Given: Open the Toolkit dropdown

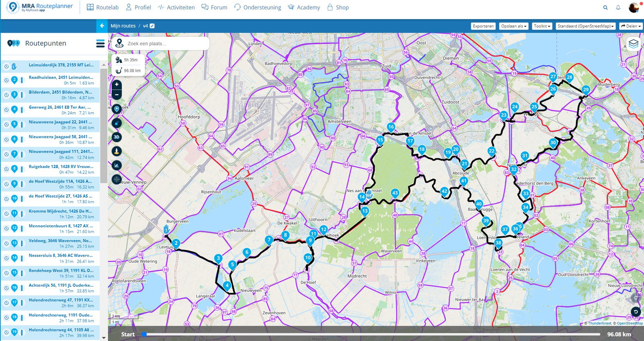Looking at the screenshot, I should [x=542, y=26].
